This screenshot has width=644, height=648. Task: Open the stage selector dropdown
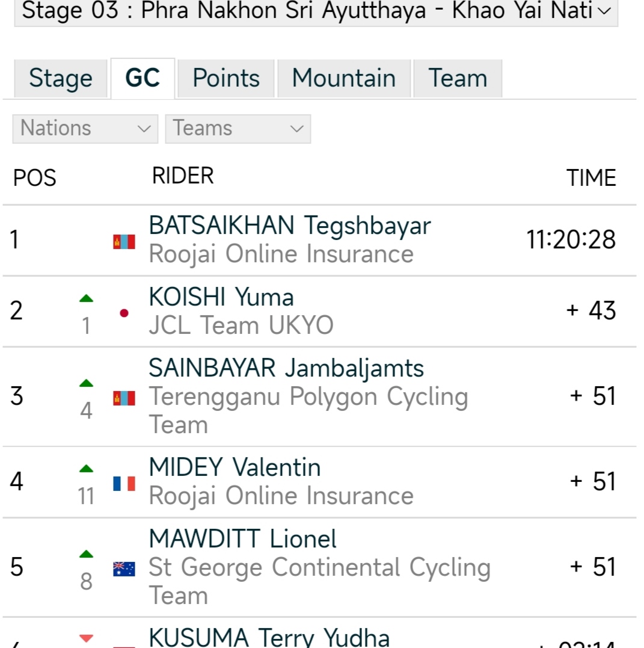point(316,11)
